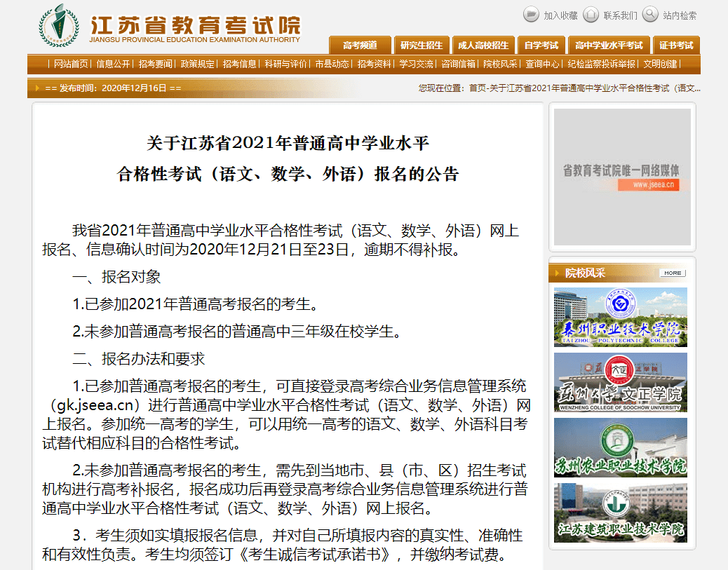This screenshot has height=570, width=728.
Task: Switch to the 研究生招生 tab
Action: point(421,45)
